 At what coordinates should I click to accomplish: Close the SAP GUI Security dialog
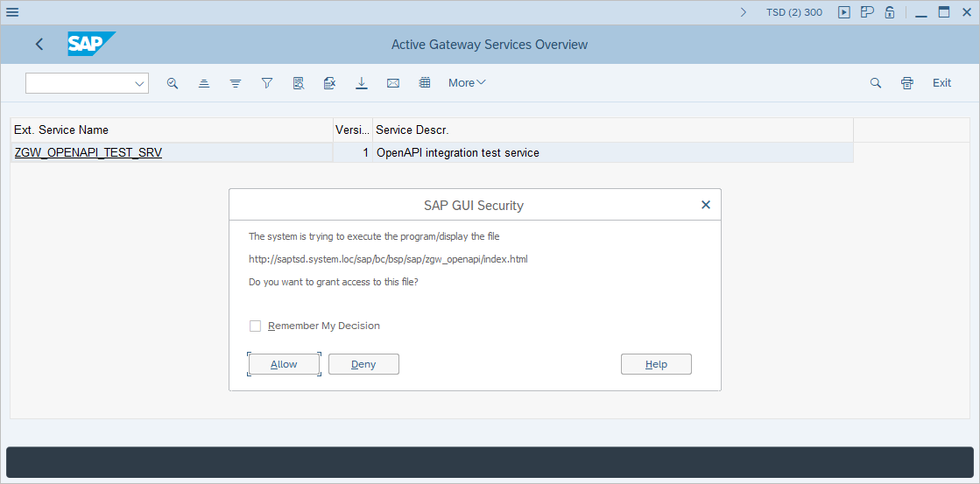pyautogui.click(x=706, y=204)
